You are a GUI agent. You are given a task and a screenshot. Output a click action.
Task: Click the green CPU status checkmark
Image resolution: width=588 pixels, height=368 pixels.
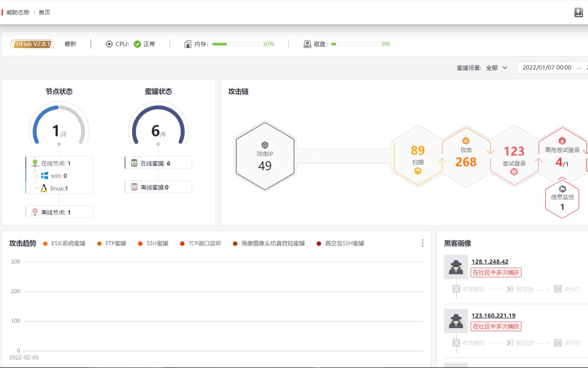137,44
